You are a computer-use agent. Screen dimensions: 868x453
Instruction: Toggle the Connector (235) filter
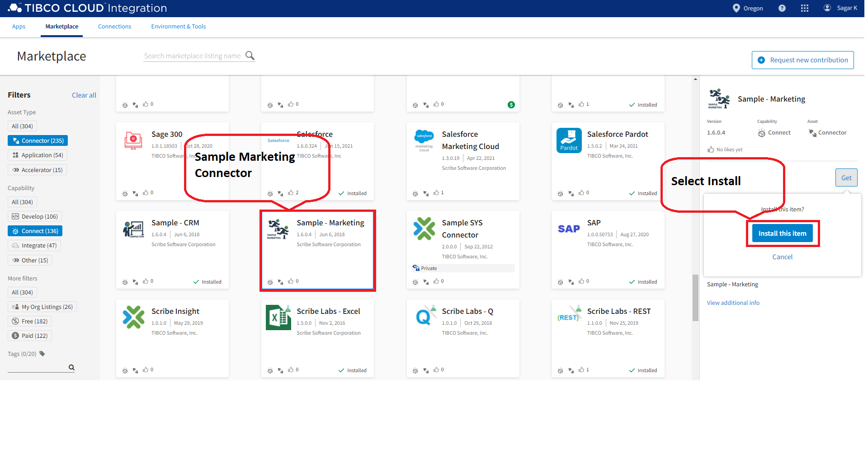click(x=38, y=140)
